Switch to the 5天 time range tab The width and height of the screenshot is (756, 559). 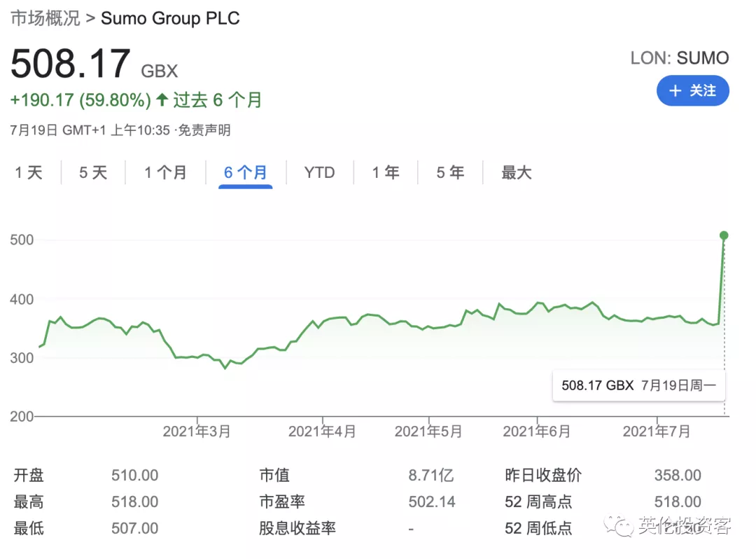tap(92, 172)
